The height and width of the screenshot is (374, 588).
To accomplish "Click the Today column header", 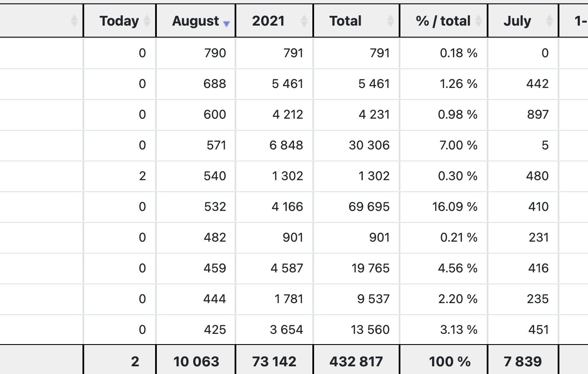I will (x=119, y=21).
